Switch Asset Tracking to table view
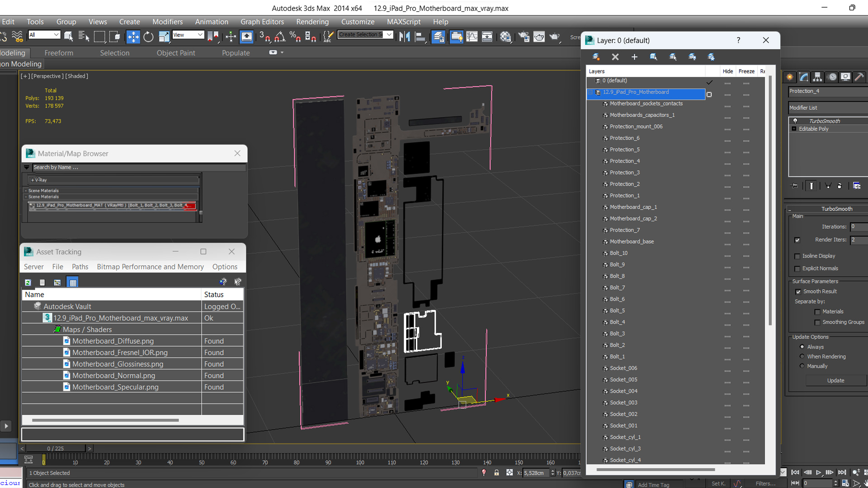 click(x=73, y=282)
